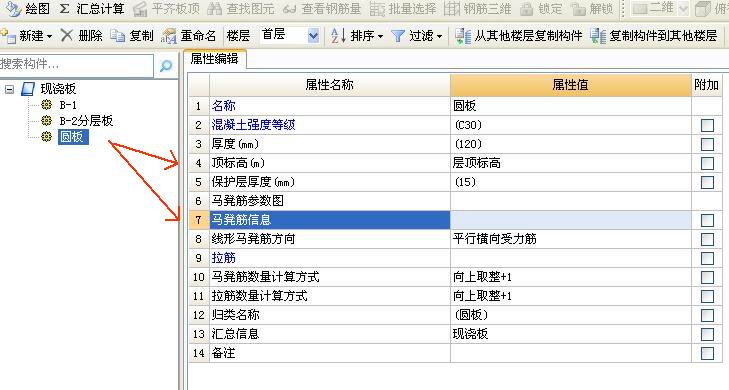Toggle 附加 checkbox for 拉筋 row
Image resolution: width=729 pixels, height=390 pixels.
(707, 258)
